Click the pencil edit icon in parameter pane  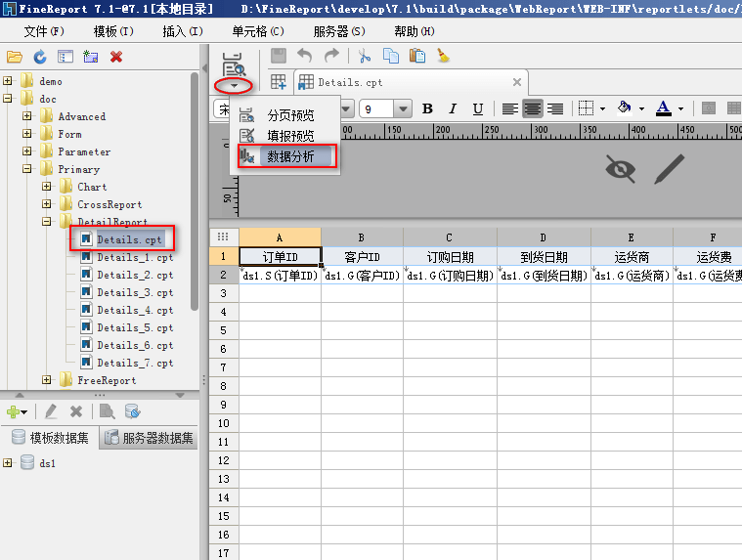pyautogui.click(x=669, y=169)
